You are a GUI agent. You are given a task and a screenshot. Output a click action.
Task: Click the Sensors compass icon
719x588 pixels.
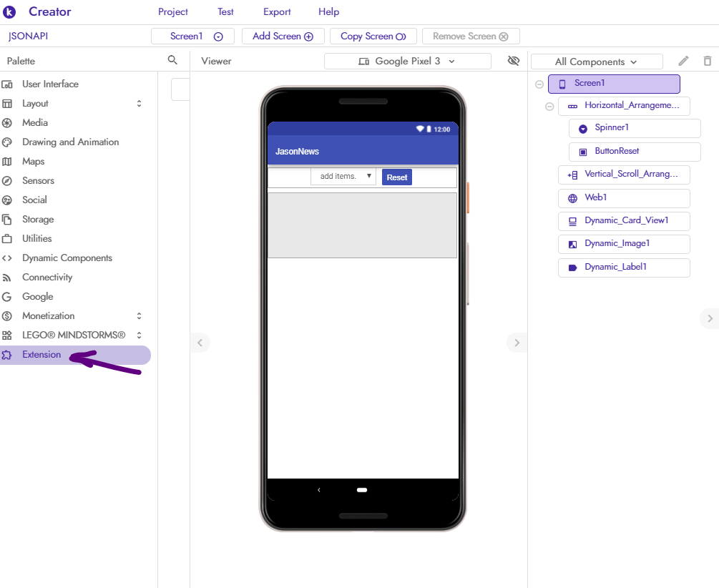pos(7,181)
